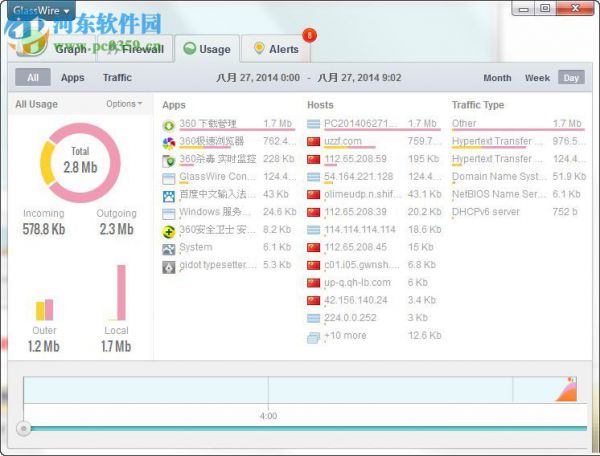Click the 360 Safe Guard icon
Screen dimensions: 600x456
pyautogui.click(x=169, y=231)
